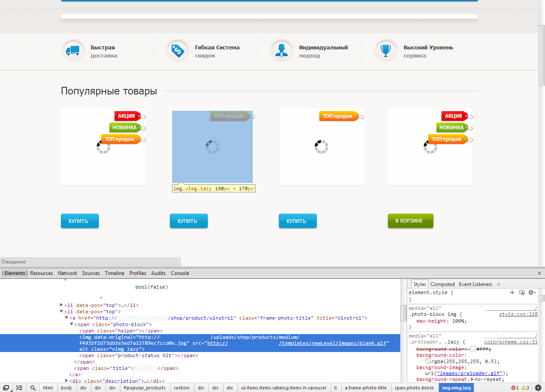This screenshot has height=392, width=545.
Task: Select a.frame-photo-title breadcrumb
Action: click(x=366, y=388)
